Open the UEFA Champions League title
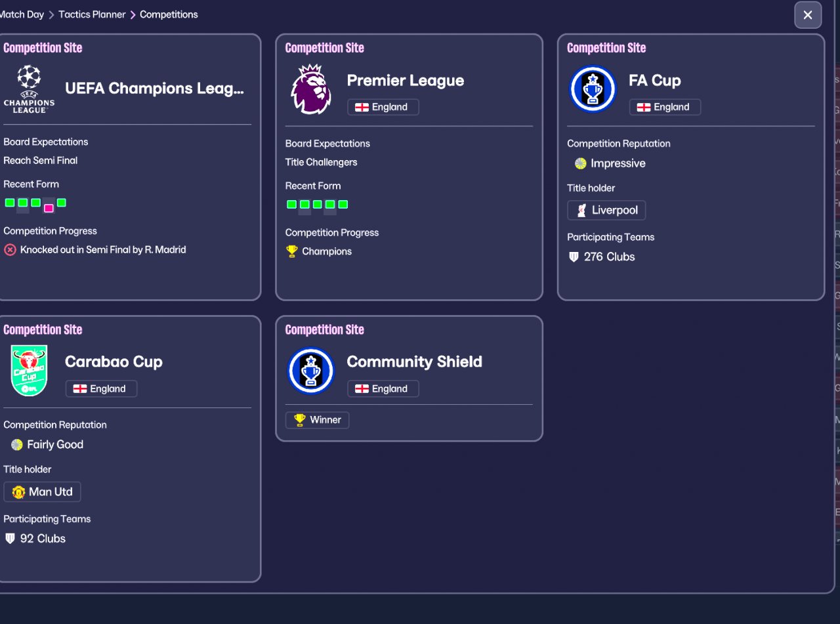 (x=154, y=89)
